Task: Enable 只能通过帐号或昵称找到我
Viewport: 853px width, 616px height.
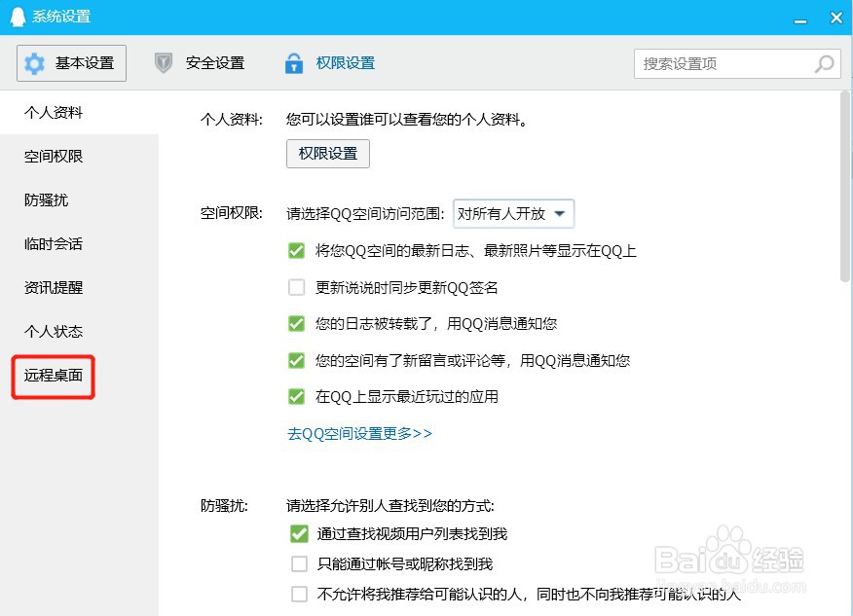Action: click(299, 563)
